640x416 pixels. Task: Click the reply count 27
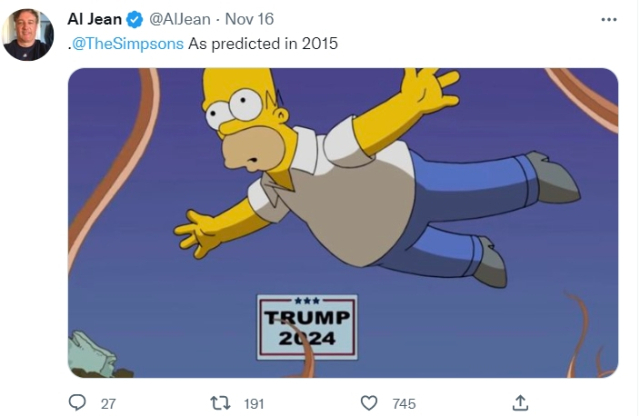point(109,403)
